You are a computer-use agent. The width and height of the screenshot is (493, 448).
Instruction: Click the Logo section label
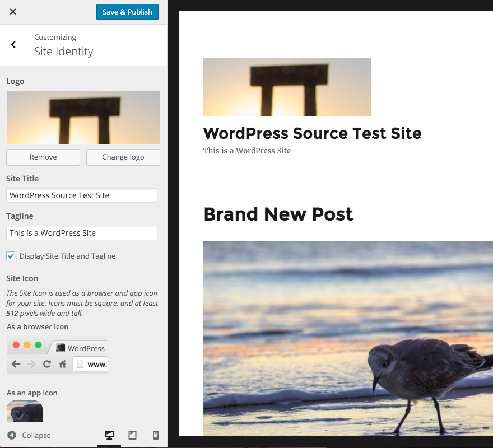tap(15, 81)
